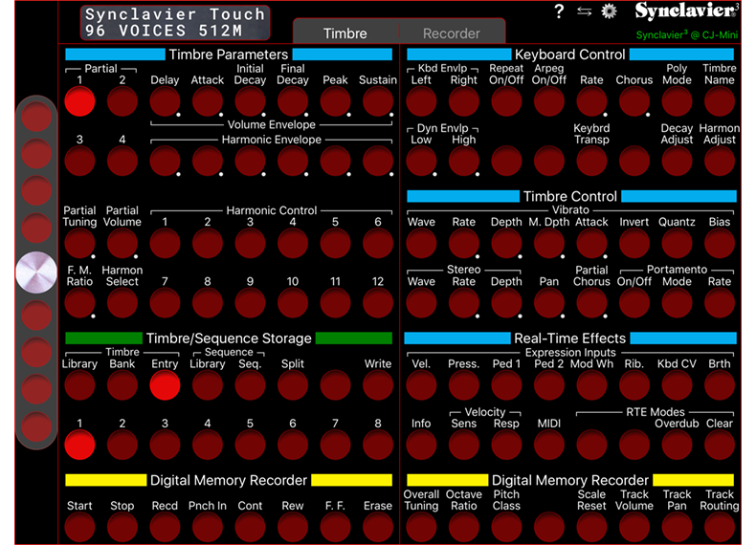Screen dimensions: 756x545
Task: Select the Partial Chorus button
Action: 591,303
